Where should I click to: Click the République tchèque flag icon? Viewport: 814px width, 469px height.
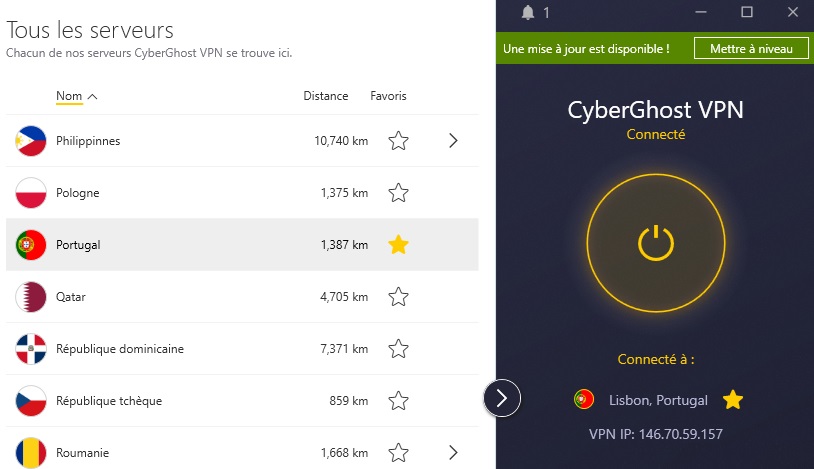point(31,400)
